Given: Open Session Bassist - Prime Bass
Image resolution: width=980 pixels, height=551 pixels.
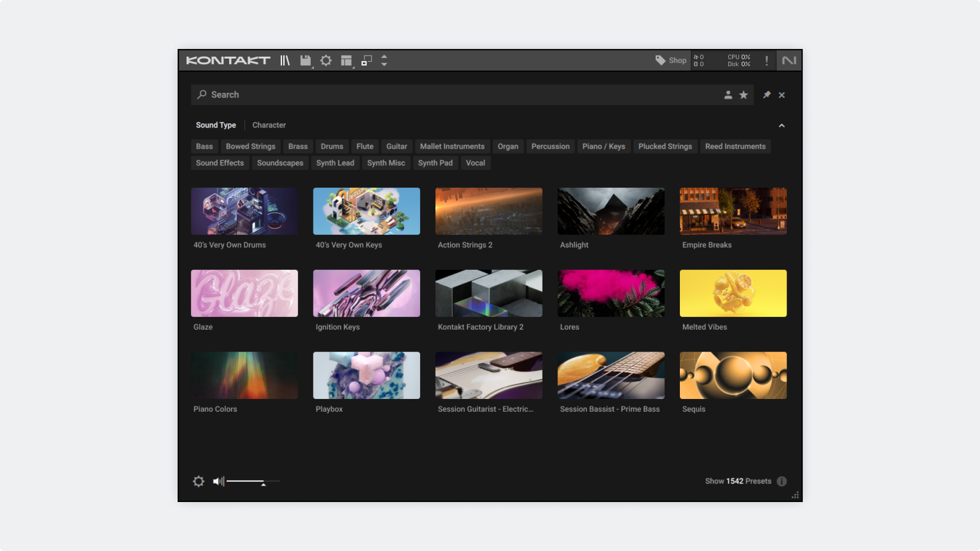Looking at the screenshot, I should [611, 375].
